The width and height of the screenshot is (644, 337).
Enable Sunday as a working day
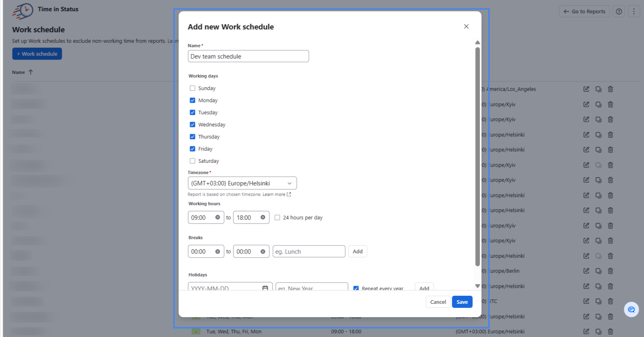[x=193, y=88]
